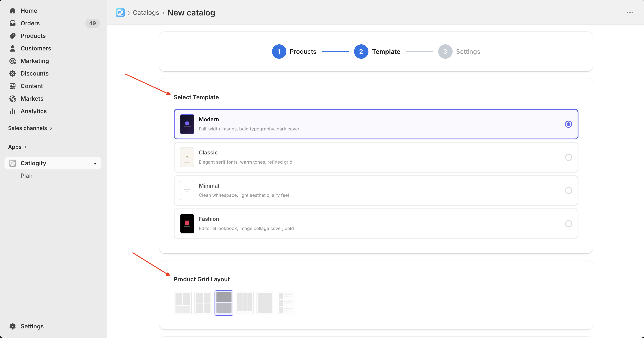Click the Catalogs breadcrumb link

[146, 13]
